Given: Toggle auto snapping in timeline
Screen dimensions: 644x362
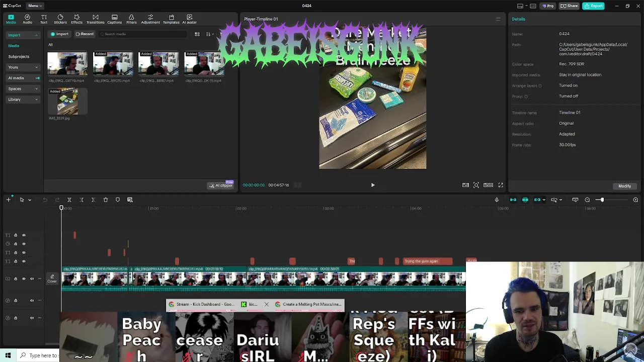Looking at the screenshot, I should pos(525,200).
